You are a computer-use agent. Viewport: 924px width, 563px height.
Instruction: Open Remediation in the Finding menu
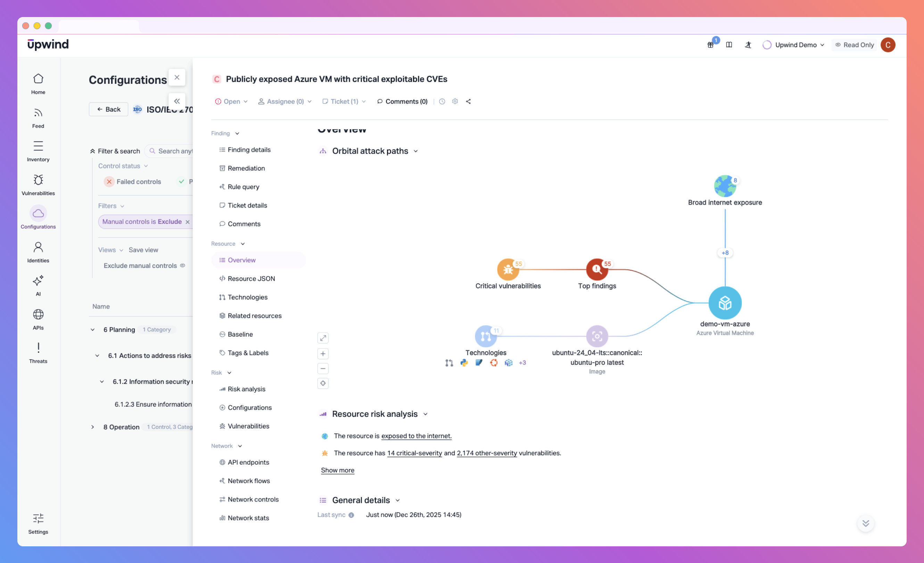coord(246,168)
